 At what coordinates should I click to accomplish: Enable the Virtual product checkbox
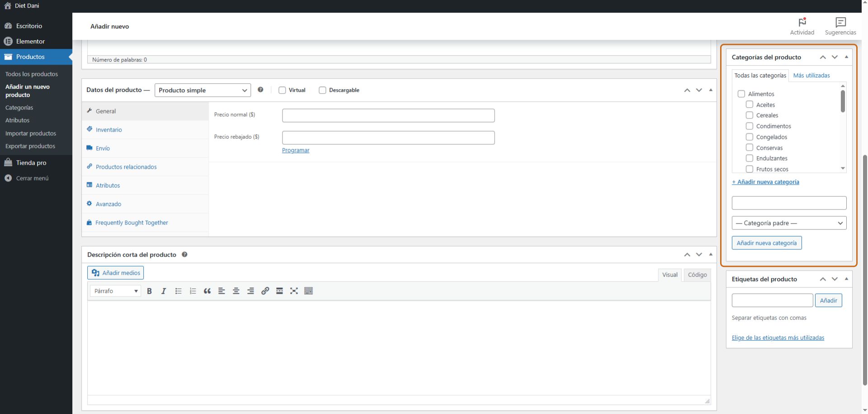point(282,90)
